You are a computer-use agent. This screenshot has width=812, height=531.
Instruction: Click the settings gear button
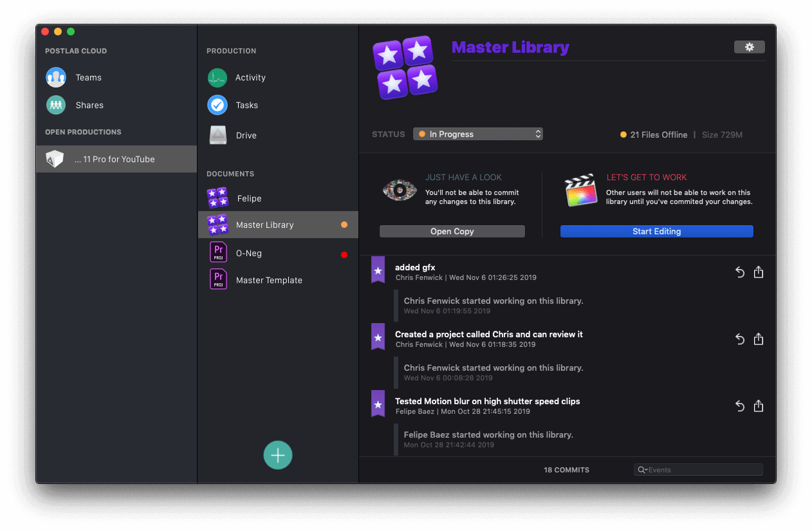[x=749, y=47]
